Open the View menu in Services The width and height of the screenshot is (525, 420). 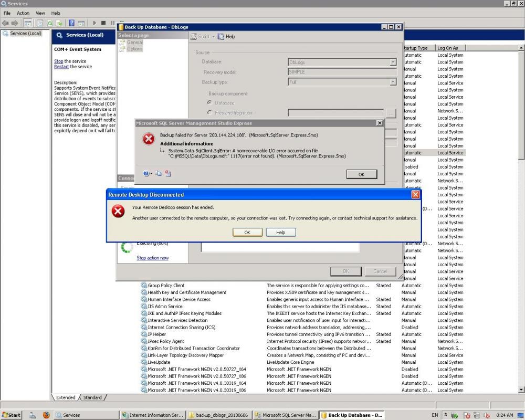pyautogui.click(x=40, y=13)
